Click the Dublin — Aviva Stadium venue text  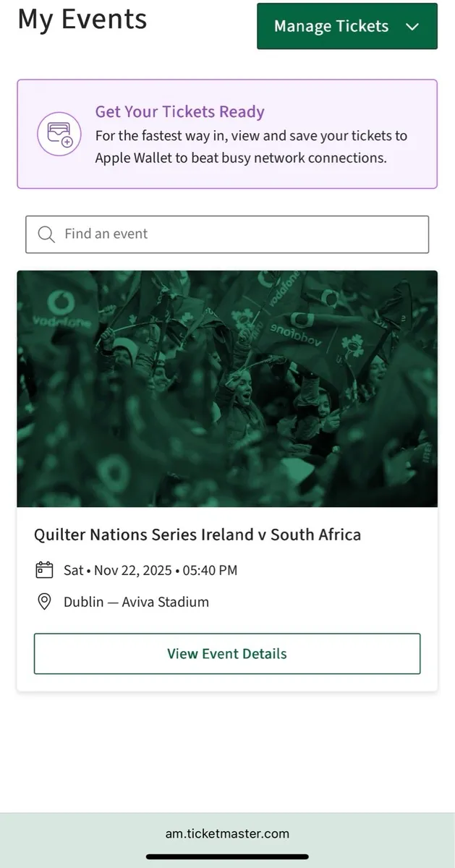136,601
